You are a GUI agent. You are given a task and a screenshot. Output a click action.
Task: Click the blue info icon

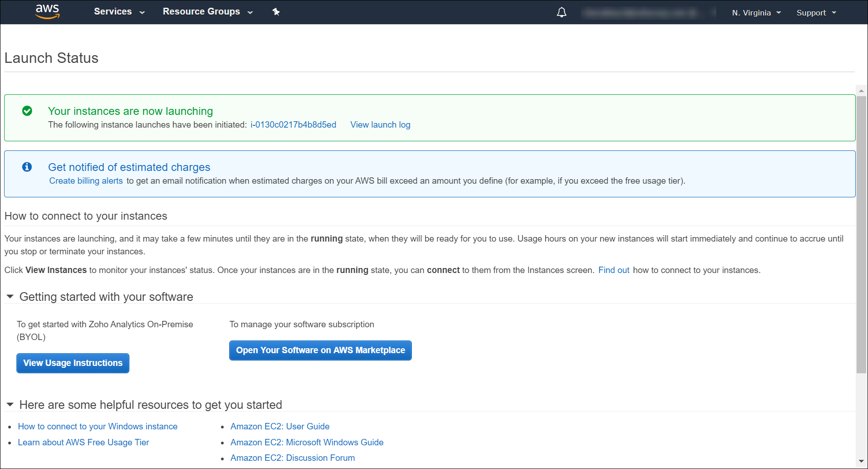pyautogui.click(x=27, y=167)
